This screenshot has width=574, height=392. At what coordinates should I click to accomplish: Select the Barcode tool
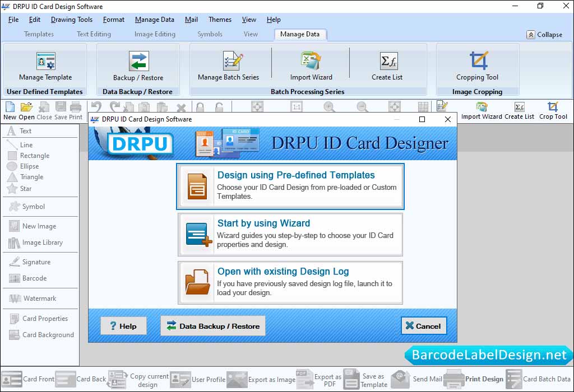(28, 278)
